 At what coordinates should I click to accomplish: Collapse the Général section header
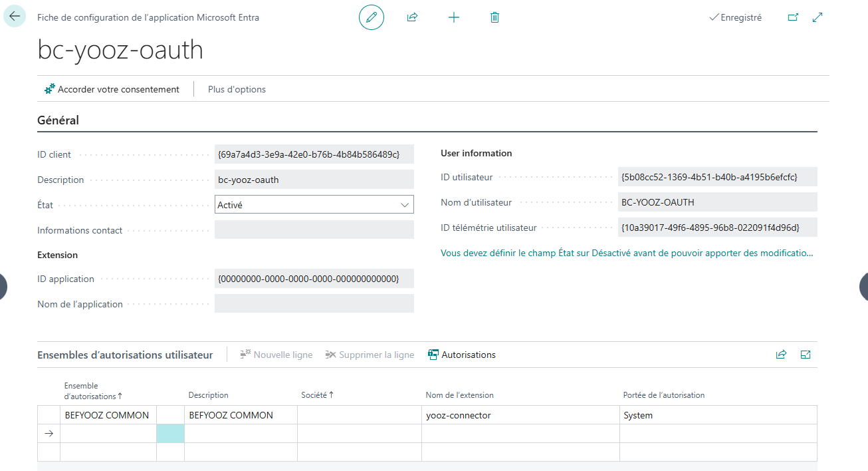click(x=58, y=120)
